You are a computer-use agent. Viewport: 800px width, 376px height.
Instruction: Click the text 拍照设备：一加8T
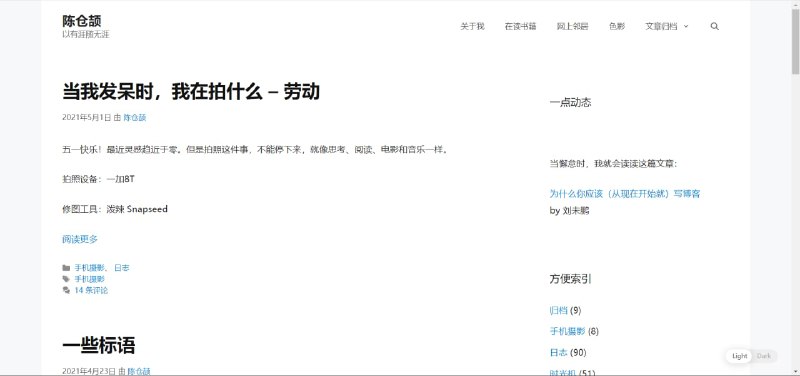[x=98, y=180]
